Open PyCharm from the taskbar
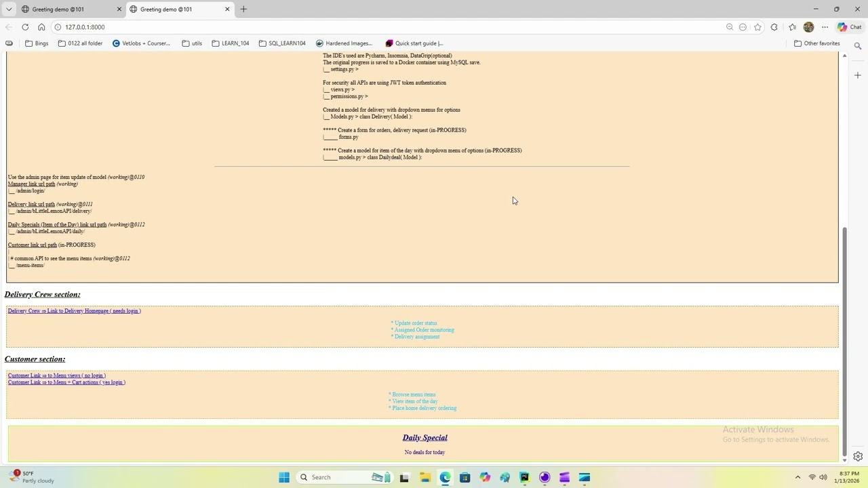 [x=524, y=477]
